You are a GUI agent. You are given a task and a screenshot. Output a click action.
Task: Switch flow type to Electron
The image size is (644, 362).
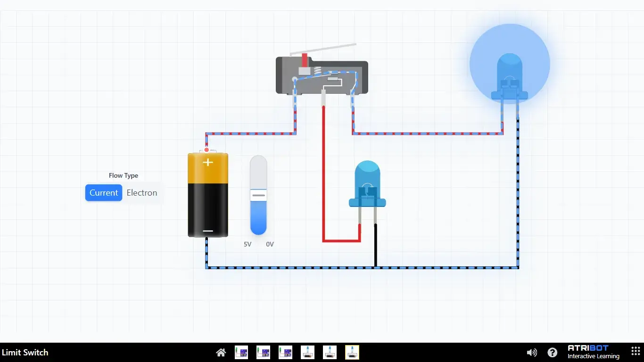point(142,193)
